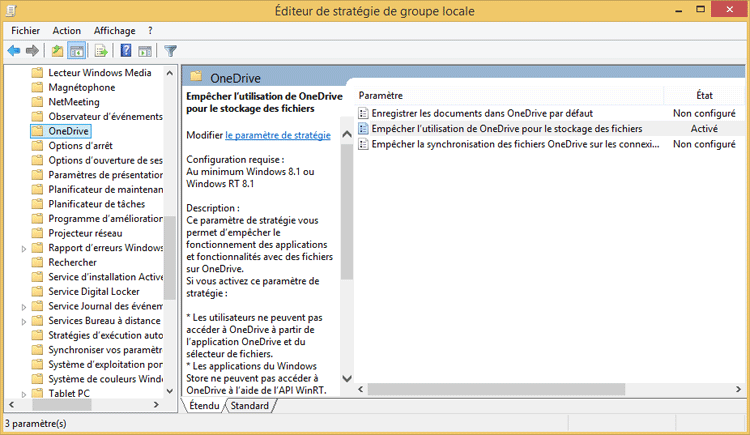Click the État column header
The width and height of the screenshot is (750, 435).
tap(704, 95)
